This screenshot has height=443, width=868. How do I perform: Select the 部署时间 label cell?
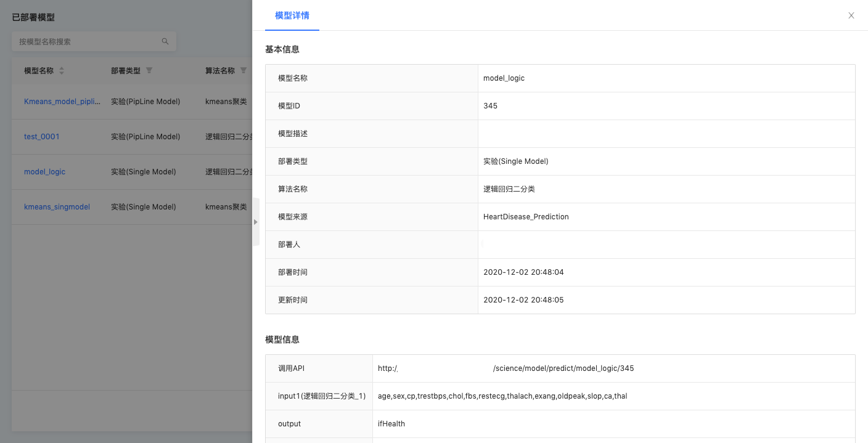[372, 272]
